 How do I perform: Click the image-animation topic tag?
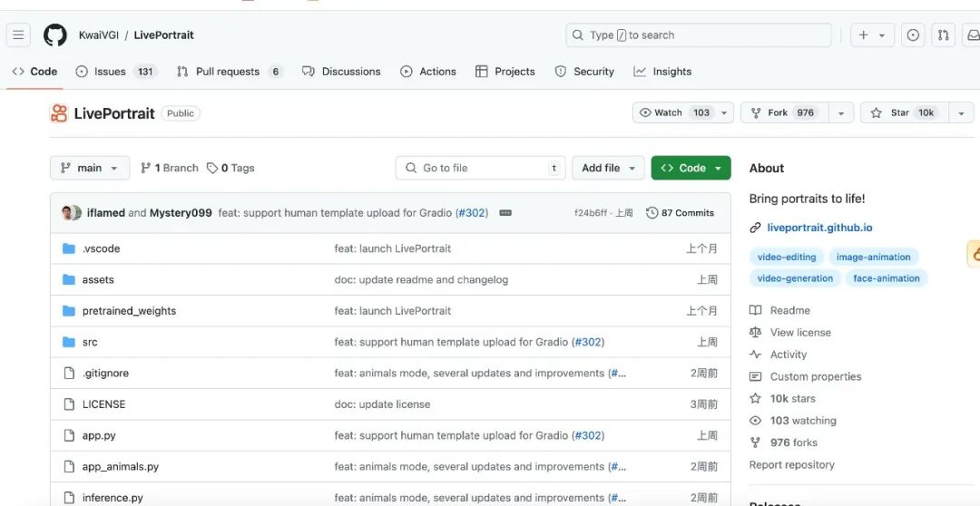pos(873,257)
